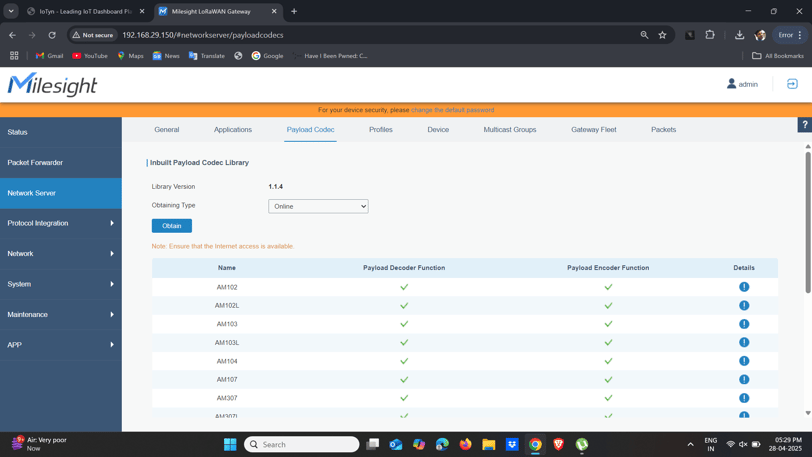Image resolution: width=812 pixels, height=457 pixels.
Task: Switch to the Applications tab
Action: point(233,130)
